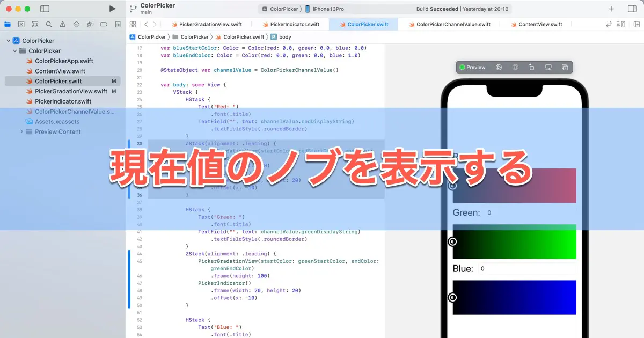Open the Find navigator magnifier icon
The width and height of the screenshot is (644, 338).
pyautogui.click(x=49, y=24)
